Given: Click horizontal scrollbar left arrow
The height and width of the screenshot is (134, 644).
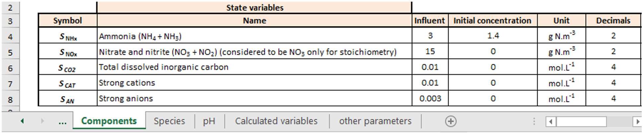Looking at the screenshot, I should pyautogui.click(x=550, y=122).
